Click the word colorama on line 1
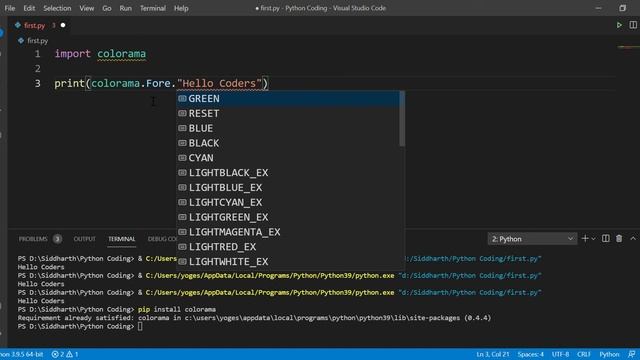The image size is (640, 360). pyautogui.click(x=121, y=54)
